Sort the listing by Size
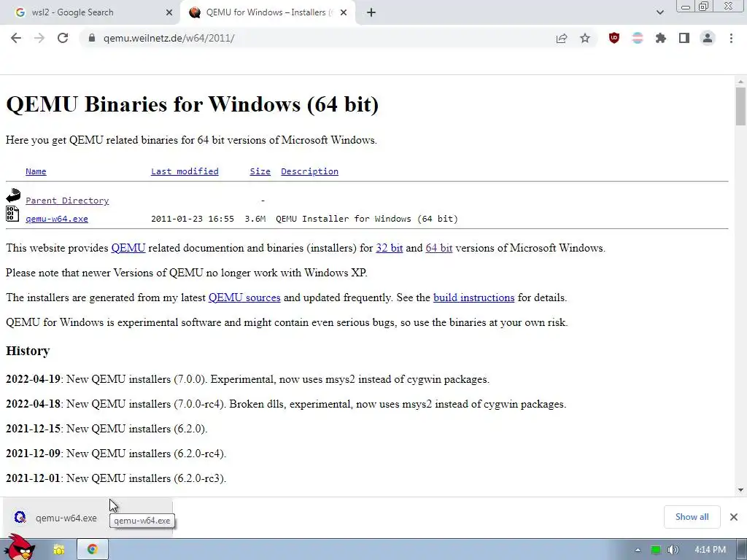The image size is (747, 560). pyautogui.click(x=260, y=171)
